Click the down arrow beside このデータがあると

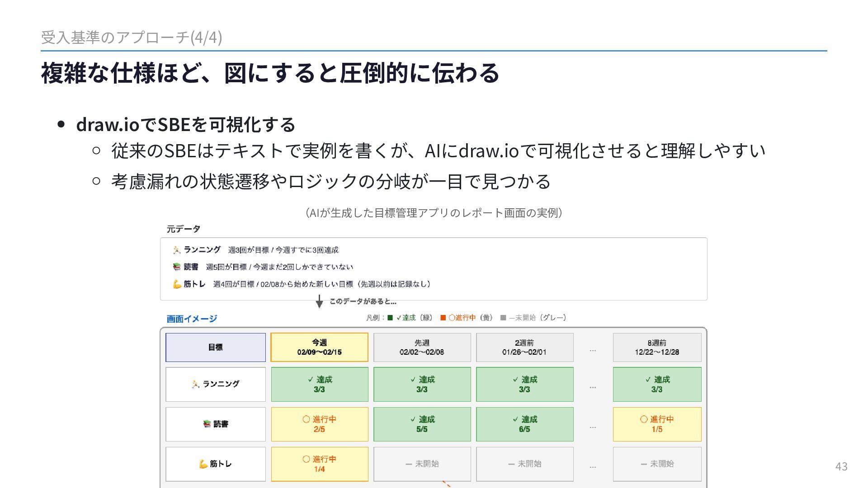pos(319,301)
